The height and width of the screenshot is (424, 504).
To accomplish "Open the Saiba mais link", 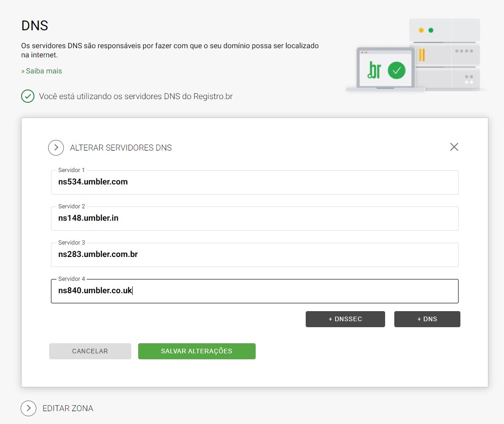I will pos(42,71).
